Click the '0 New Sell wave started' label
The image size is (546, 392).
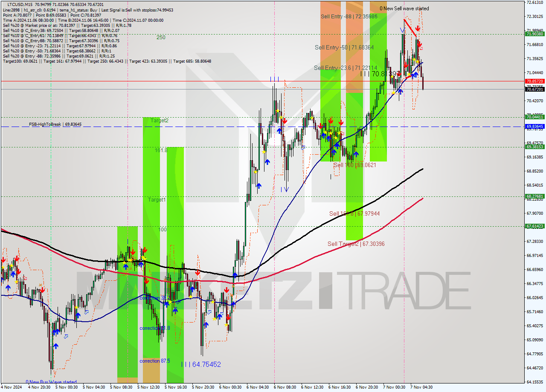click(405, 9)
